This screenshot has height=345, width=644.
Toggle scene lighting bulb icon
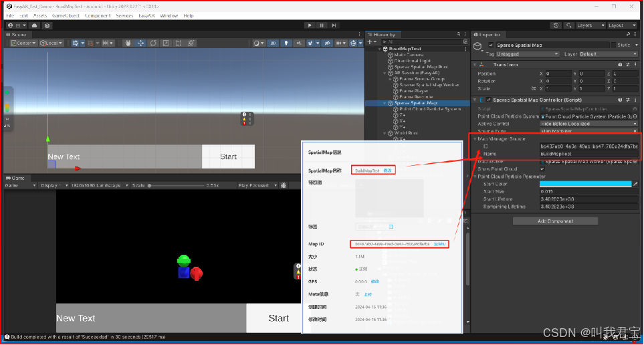pyautogui.click(x=286, y=43)
